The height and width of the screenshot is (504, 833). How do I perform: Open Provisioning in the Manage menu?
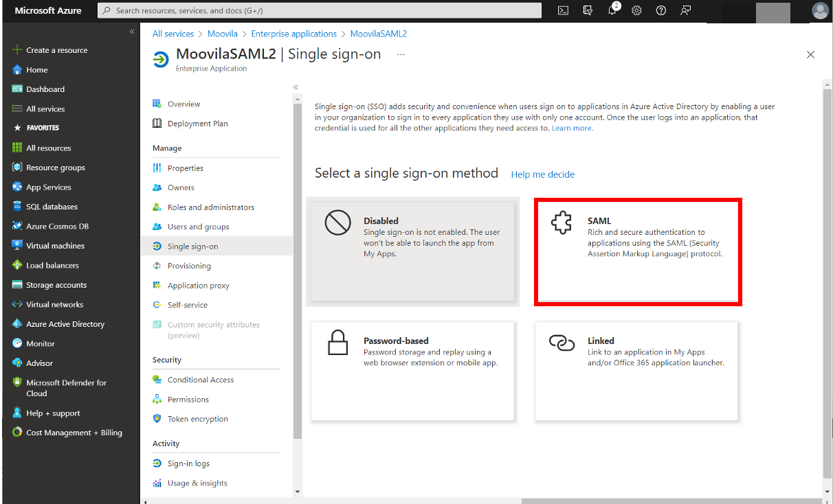189,266
